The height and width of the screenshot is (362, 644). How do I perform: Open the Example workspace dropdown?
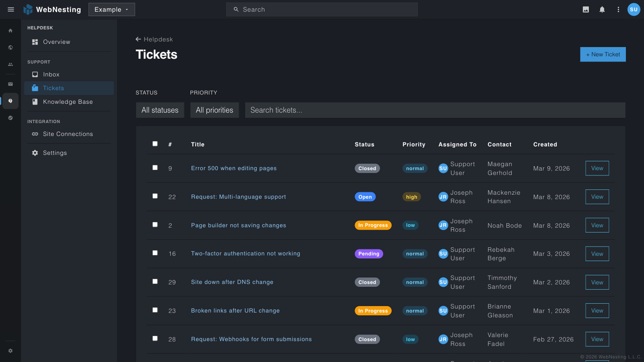pyautogui.click(x=111, y=9)
